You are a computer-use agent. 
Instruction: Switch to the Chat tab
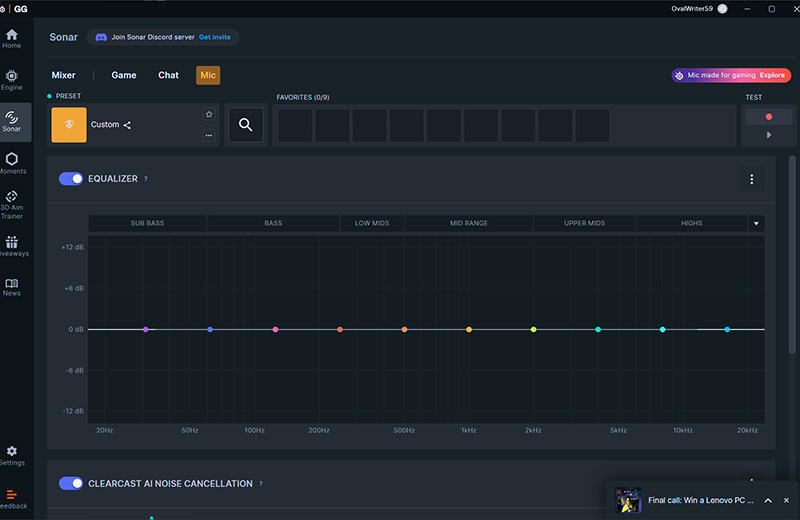tap(168, 75)
